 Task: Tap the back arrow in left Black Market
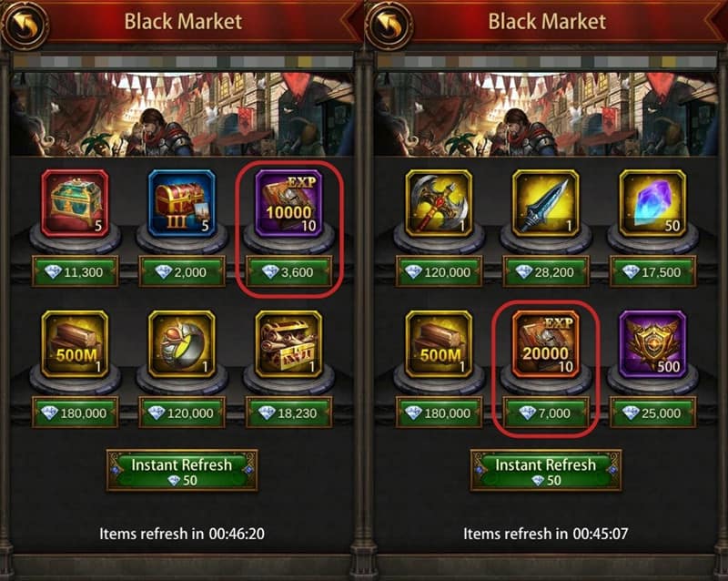pyautogui.click(x=25, y=25)
